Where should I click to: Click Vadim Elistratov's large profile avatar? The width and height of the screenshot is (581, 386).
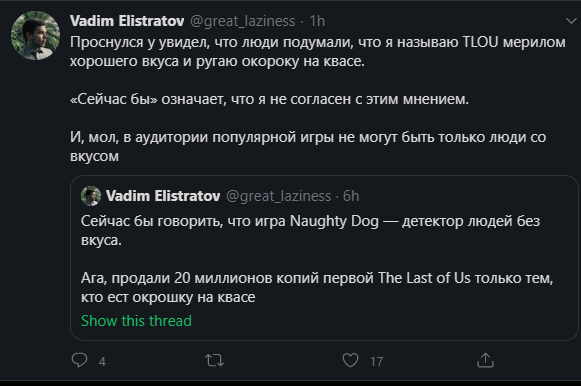click(35, 36)
